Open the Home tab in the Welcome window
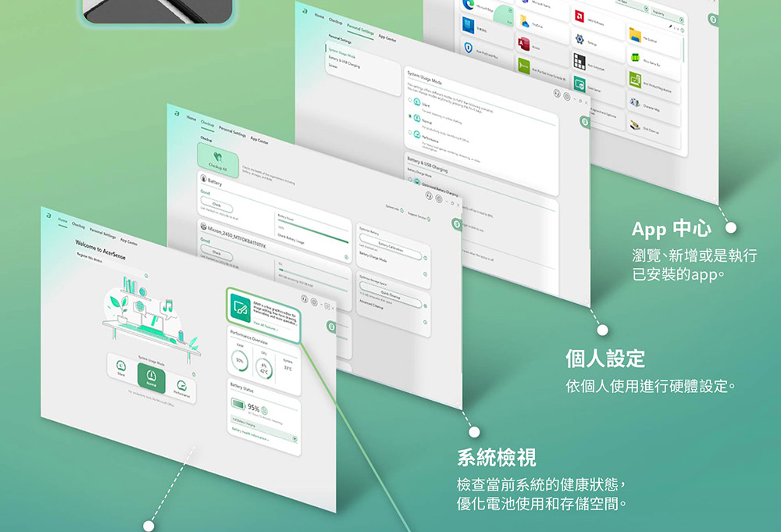Screen dimensions: 781x532 pyautogui.click(x=62, y=220)
